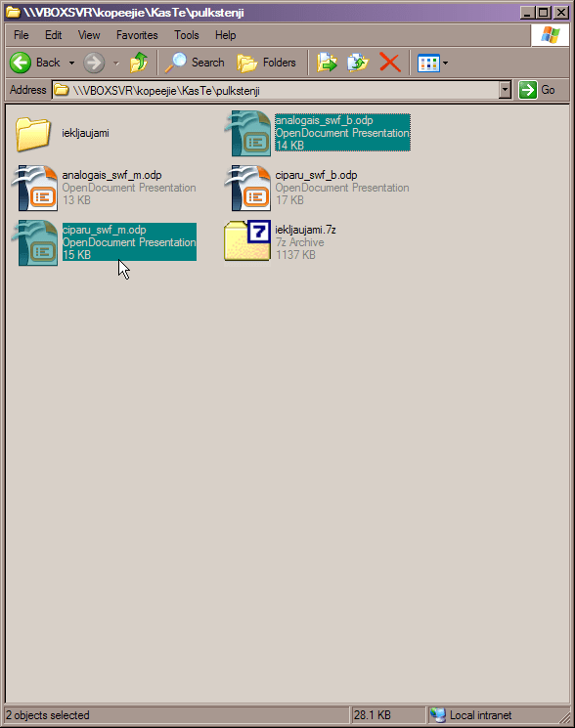Viewport: 575px width, 728px height.
Task: Click the Move To folder icon
Action: (327, 63)
